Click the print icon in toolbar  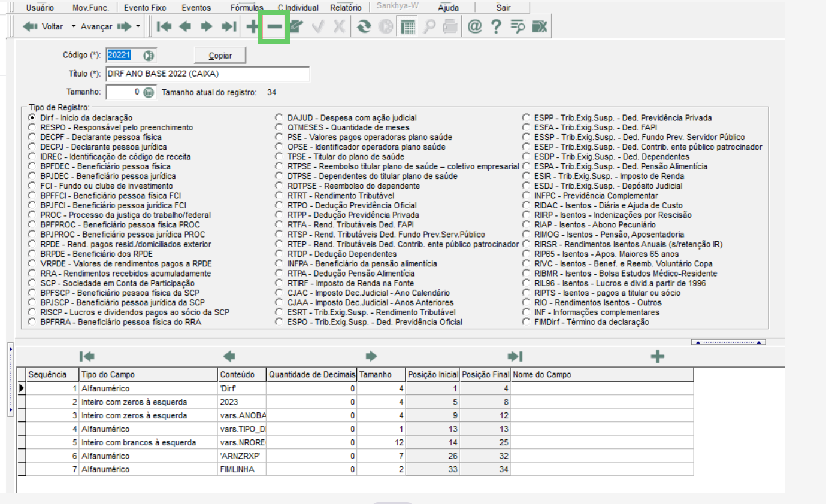[x=451, y=26]
